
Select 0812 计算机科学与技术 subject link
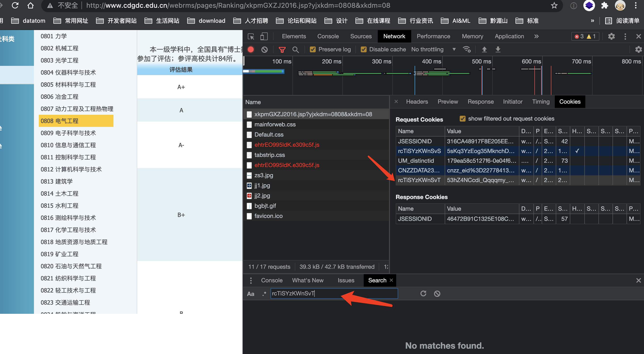pos(71,169)
